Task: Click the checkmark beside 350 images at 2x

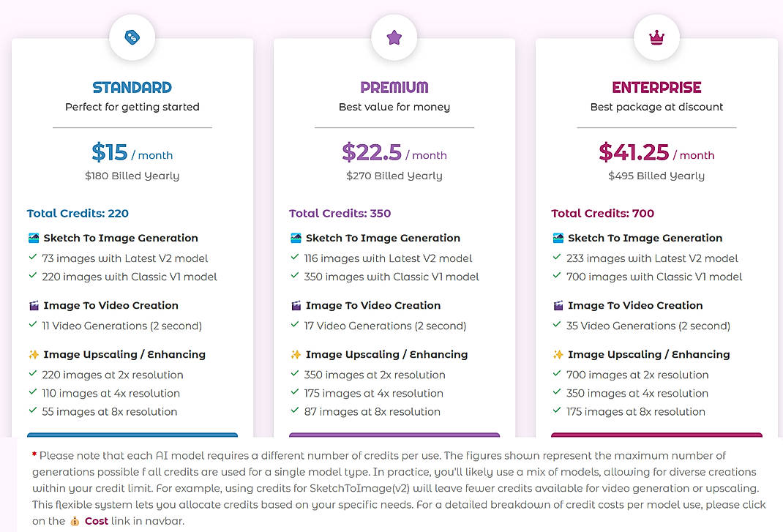Action: point(295,374)
